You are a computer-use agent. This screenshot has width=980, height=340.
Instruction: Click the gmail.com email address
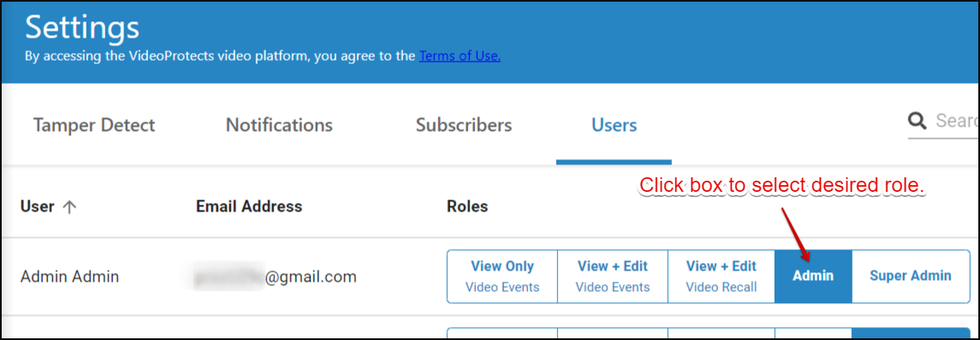[275, 277]
